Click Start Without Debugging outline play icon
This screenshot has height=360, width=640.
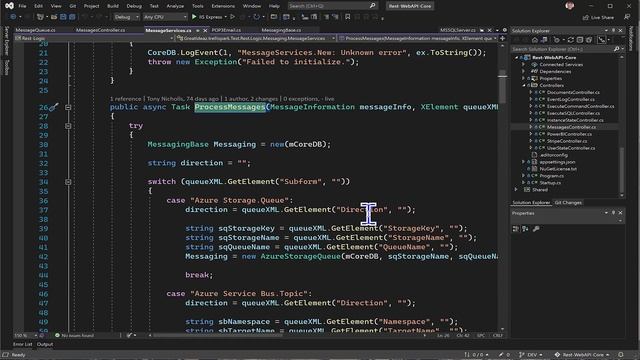click(x=233, y=17)
